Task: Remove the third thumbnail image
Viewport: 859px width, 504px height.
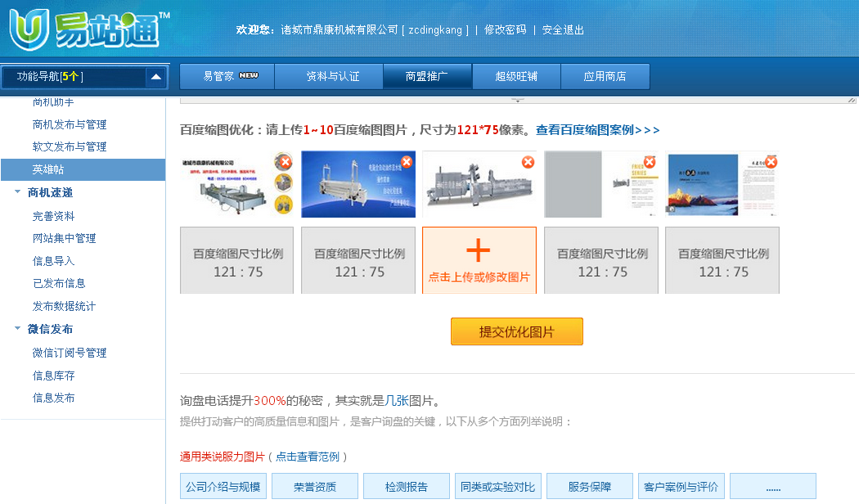Action: [x=528, y=162]
